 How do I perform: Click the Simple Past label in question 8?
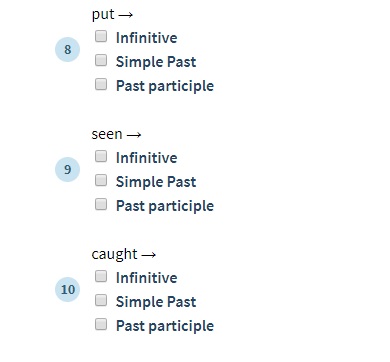(x=156, y=62)
